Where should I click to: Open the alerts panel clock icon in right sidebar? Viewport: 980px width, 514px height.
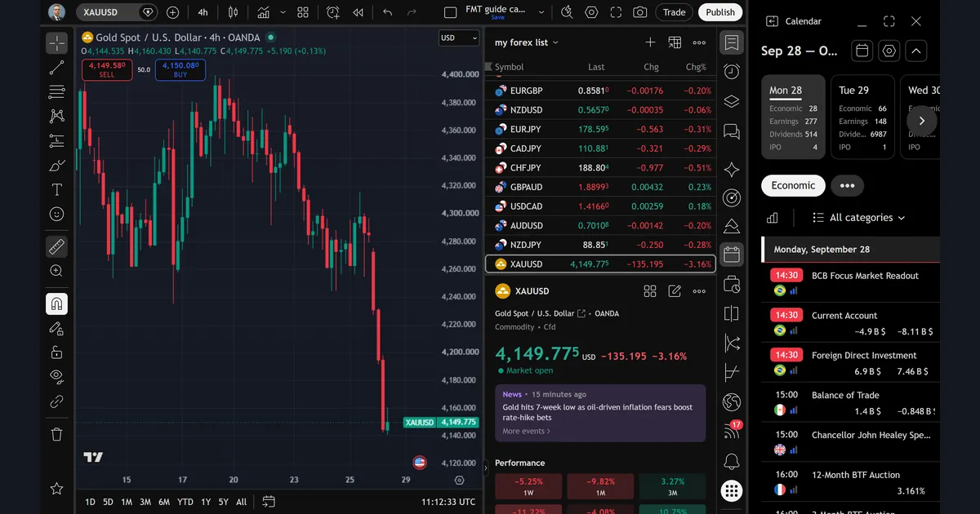(732, 72)
